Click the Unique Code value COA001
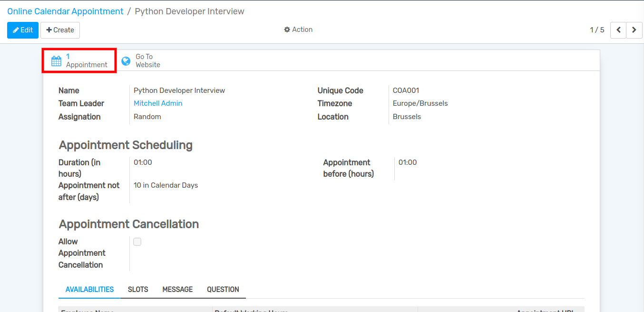Screen dimensions: 644x312 [x=406, y=91]
